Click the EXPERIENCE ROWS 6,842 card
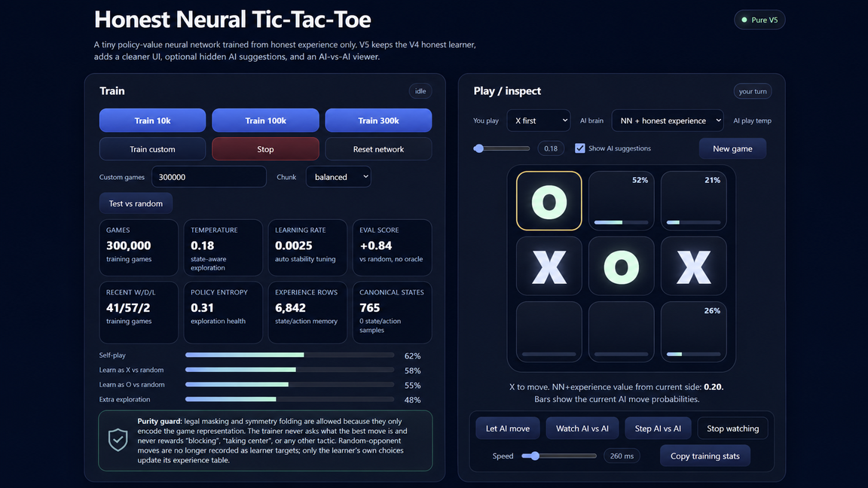The width and height of the screenshot is (868, 488). coord(307,313)
